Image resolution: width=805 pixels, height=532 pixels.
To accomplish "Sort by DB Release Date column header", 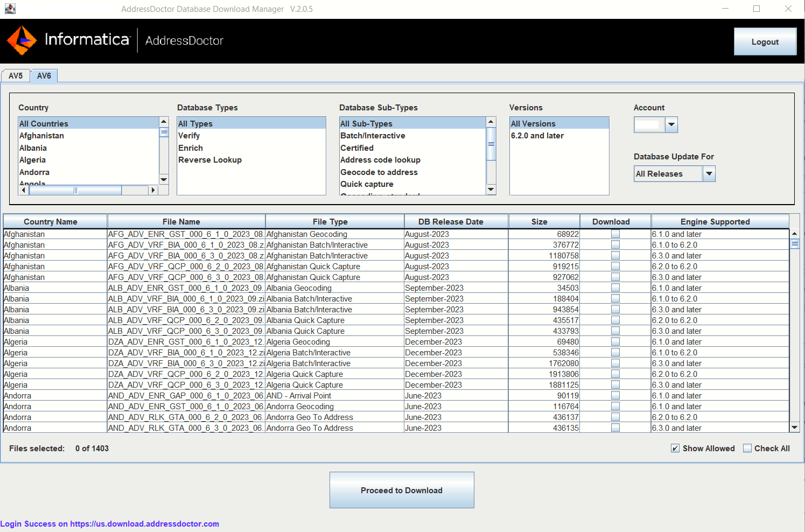I will 456,221.
